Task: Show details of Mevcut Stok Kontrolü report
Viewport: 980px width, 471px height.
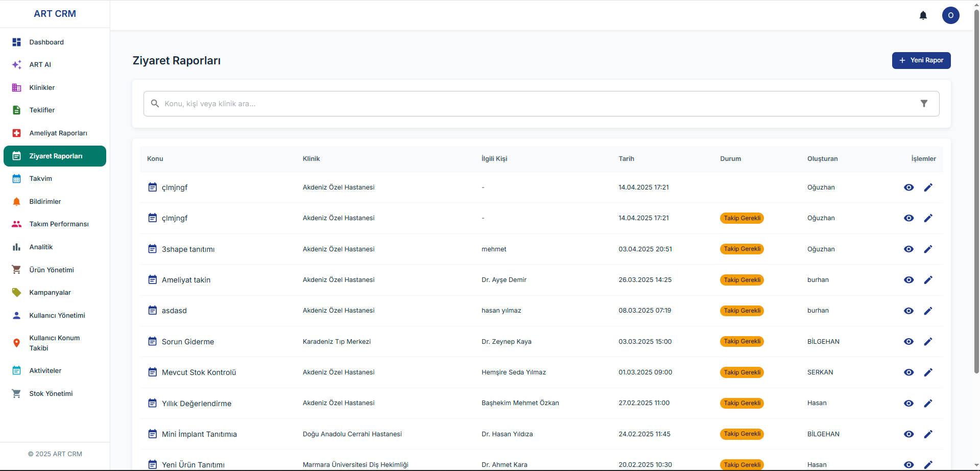Action: (909, 372)
